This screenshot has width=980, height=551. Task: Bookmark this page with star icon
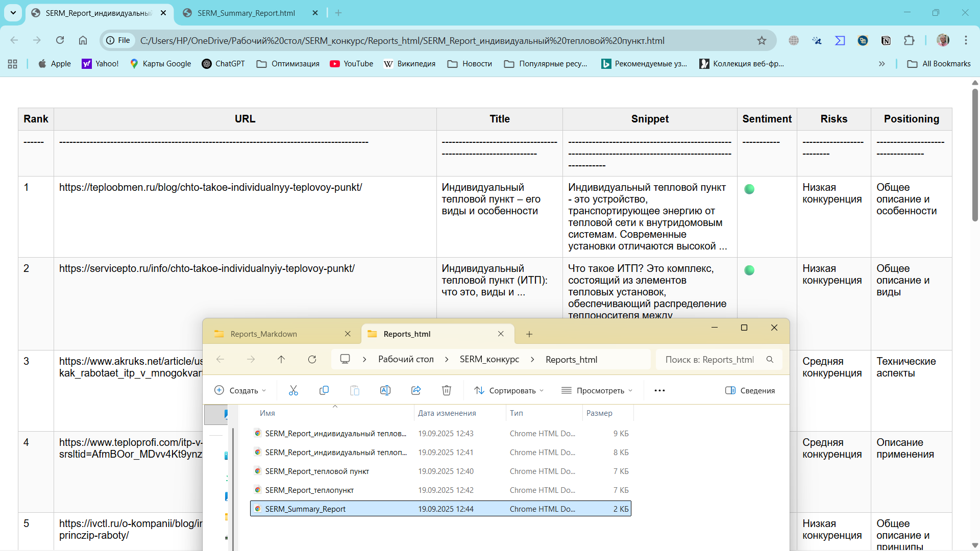pyautogui.click(x=762, y=40)
